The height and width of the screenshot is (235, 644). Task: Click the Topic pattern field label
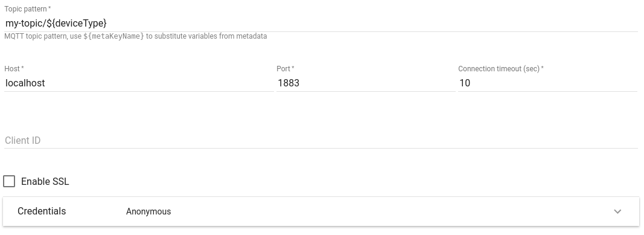[28, 9]
